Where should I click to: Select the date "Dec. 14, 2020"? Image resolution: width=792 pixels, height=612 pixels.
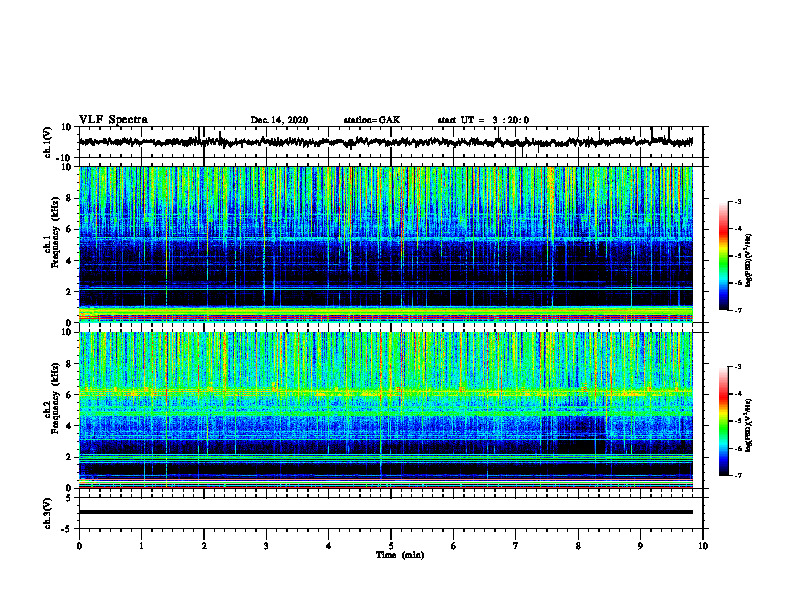(x=279, y=120)
